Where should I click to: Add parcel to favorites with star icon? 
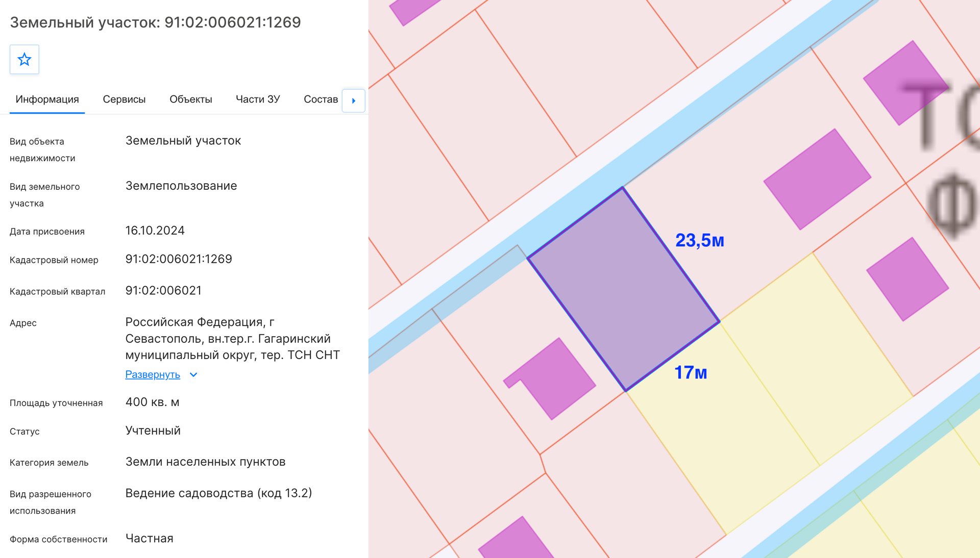coord(24,60)
